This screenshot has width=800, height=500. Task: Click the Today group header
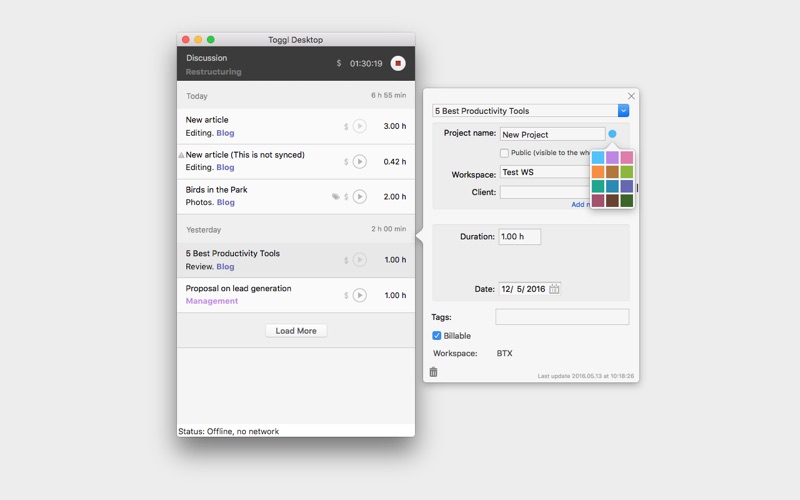[x=296, y=95]
